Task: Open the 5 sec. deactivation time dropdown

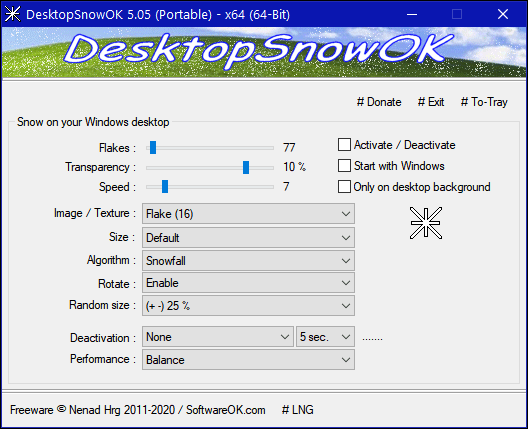Action: point(325,336)
